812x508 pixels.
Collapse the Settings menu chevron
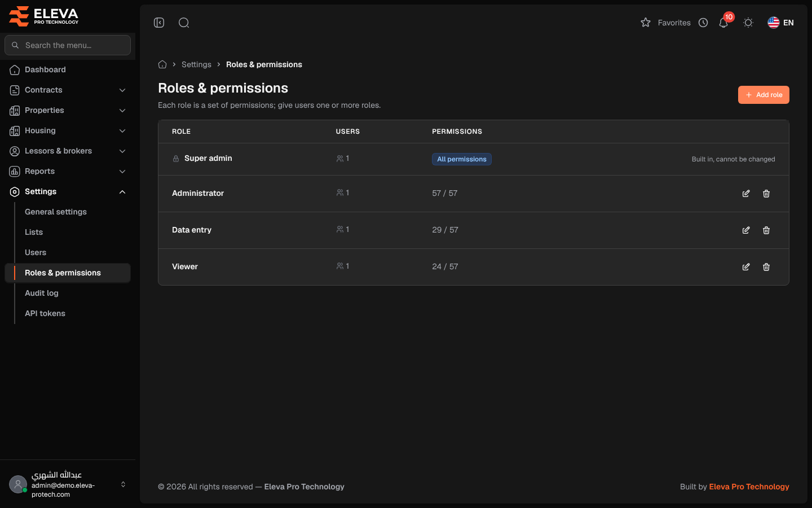click(122, 192)
